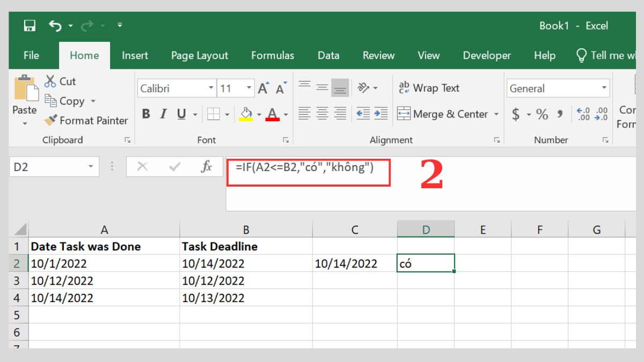Toggle italic formatting
The image size is (644, 362).
point(164,114)
